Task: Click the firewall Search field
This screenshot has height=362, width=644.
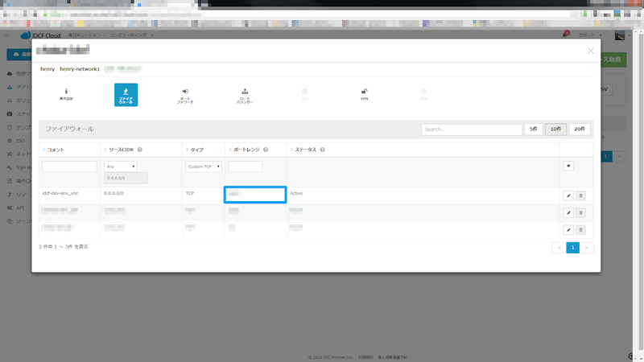Action: [472, 129]
